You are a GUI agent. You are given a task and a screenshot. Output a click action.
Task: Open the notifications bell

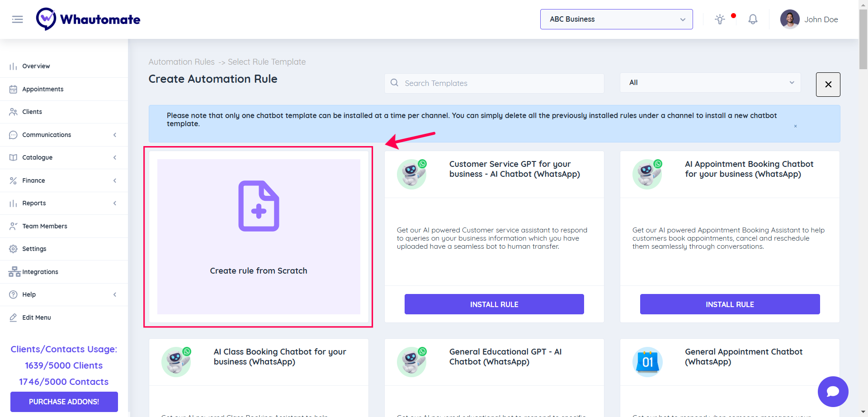click(753, 19)
